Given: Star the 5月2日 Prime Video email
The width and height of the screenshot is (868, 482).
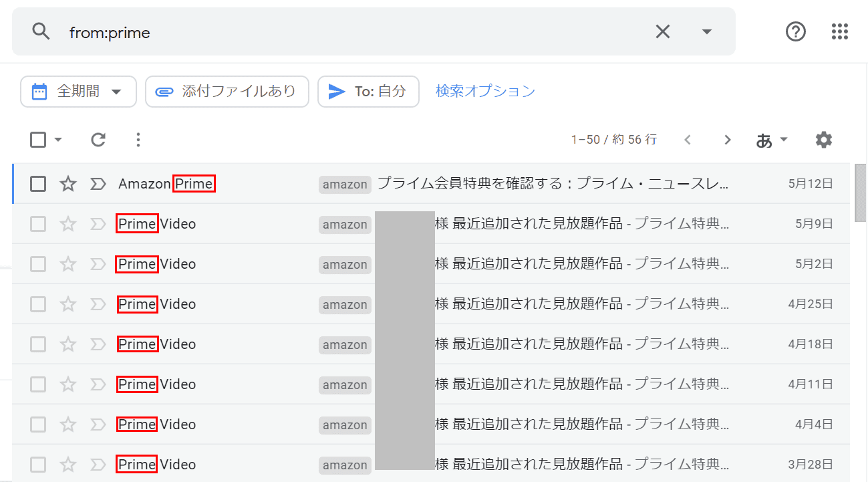Looking at the screenshot, I should tap(68, 264).
